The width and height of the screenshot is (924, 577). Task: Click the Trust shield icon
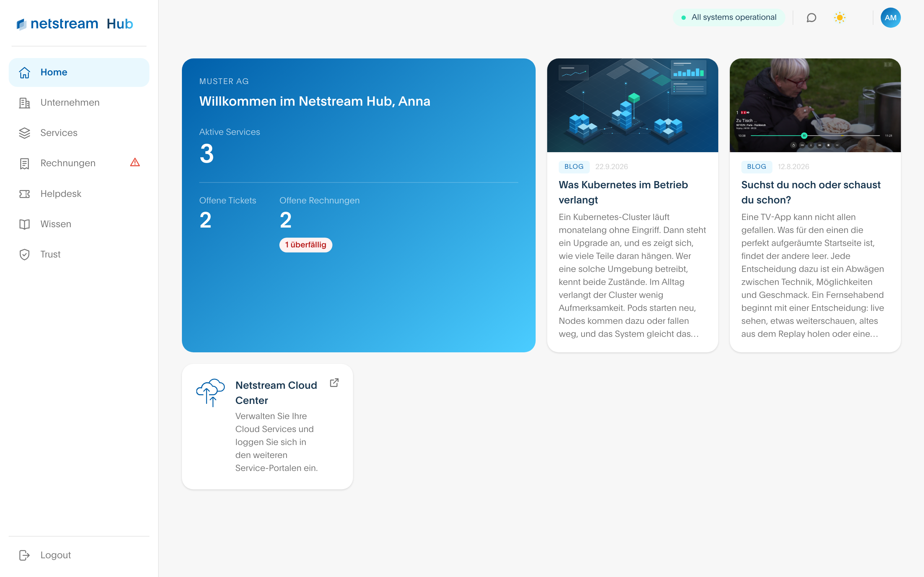click(x=25, y=255)
